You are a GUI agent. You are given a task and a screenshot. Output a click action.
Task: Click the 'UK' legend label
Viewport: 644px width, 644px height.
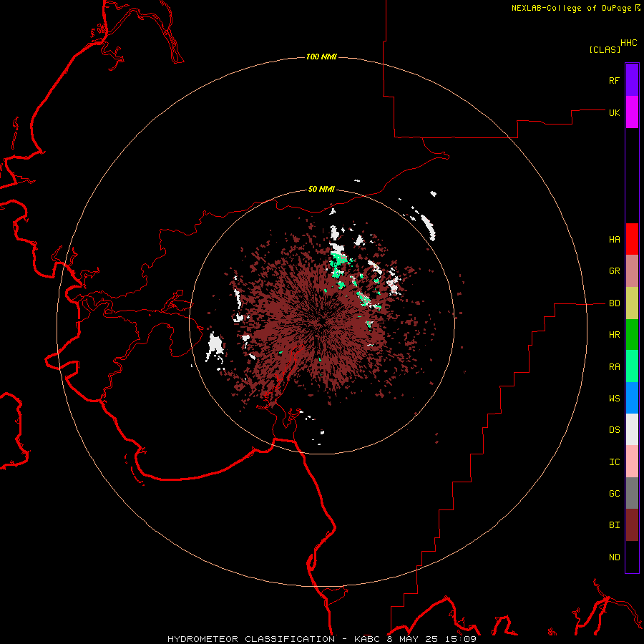(x=615, y=112)
